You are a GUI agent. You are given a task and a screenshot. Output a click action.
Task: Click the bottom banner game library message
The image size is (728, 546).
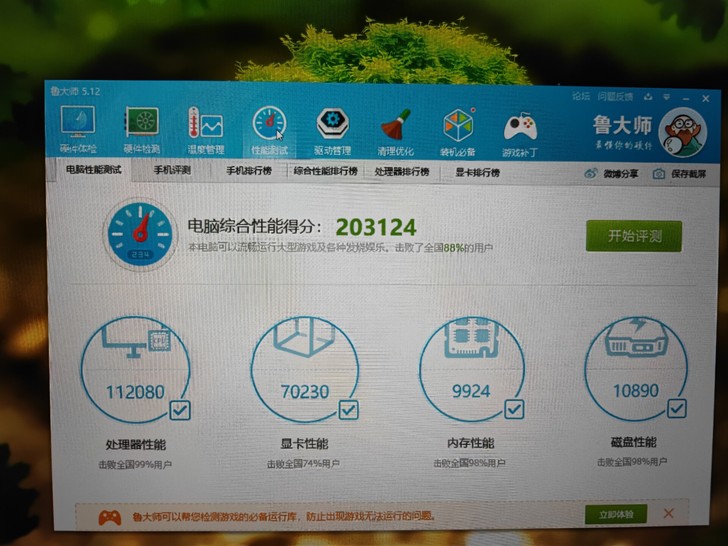(284, 516)
